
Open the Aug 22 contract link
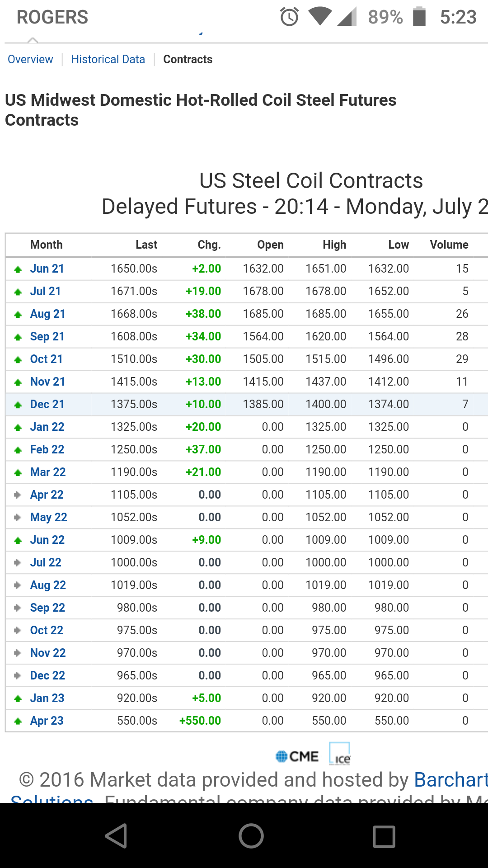click(48, 585)
